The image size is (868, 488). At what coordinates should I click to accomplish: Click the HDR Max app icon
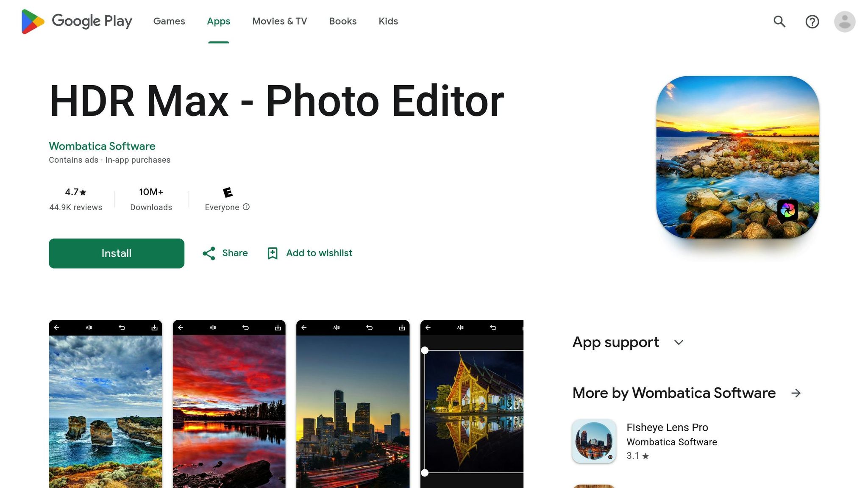coord(737,157)
